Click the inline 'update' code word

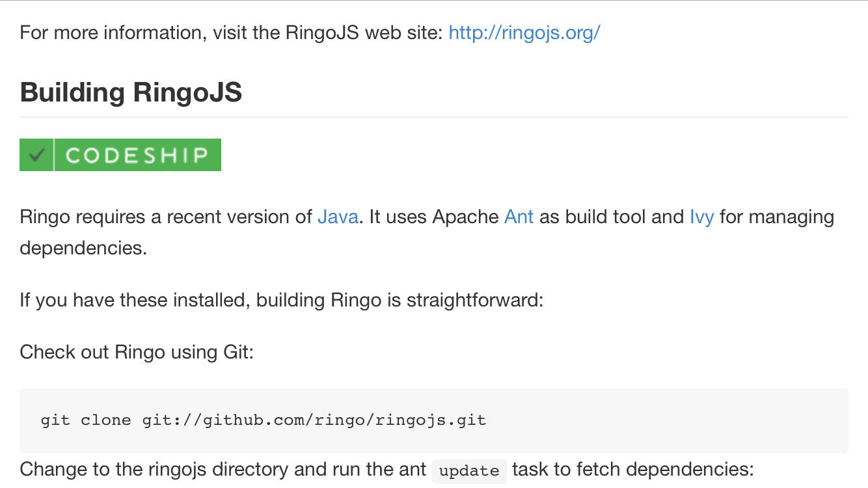click(469, 470)
